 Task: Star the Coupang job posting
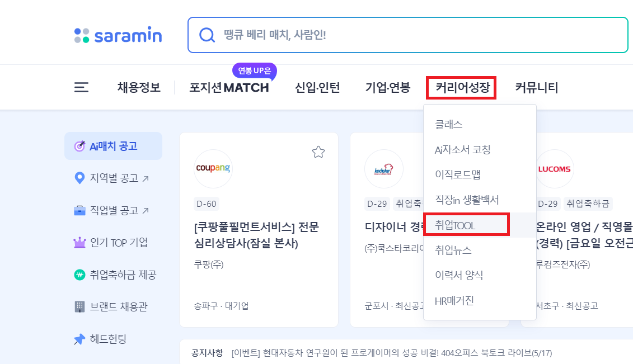coord(318,152)
